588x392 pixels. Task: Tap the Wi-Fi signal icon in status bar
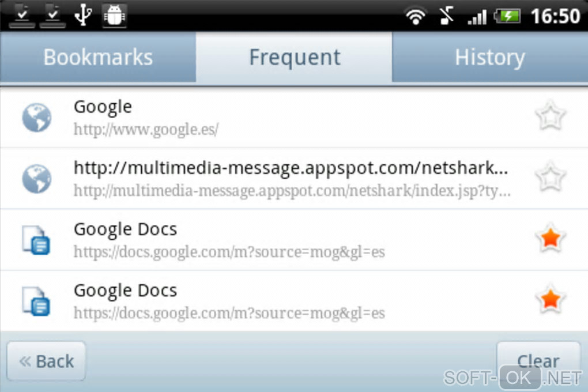416,17
